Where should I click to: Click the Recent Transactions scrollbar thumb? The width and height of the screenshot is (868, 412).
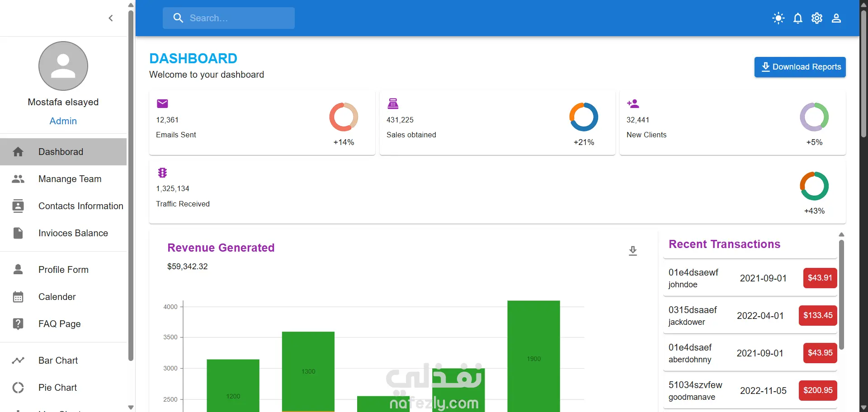pos(841,295)
